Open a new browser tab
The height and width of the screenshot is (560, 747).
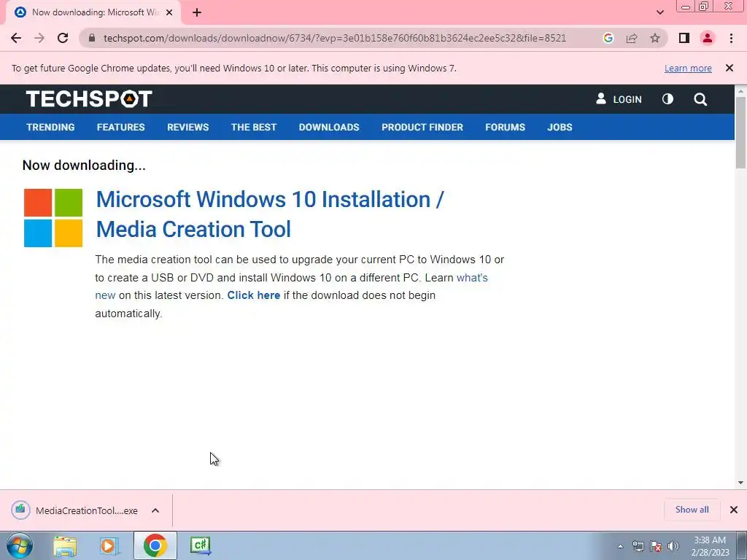[197, 13]
